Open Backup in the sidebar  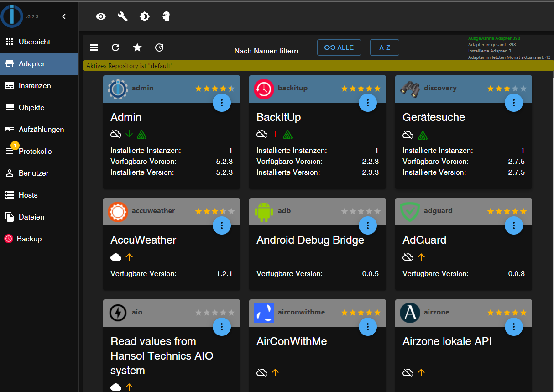[39, 239]
